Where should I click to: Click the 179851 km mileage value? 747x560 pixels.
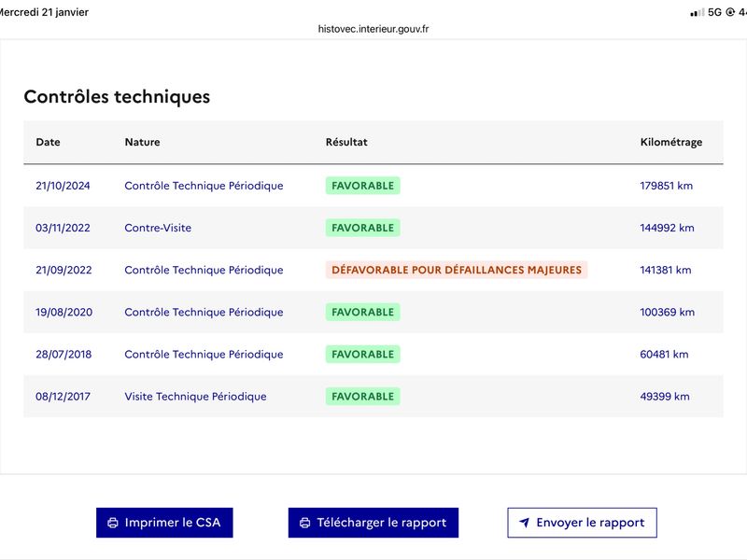667,186
